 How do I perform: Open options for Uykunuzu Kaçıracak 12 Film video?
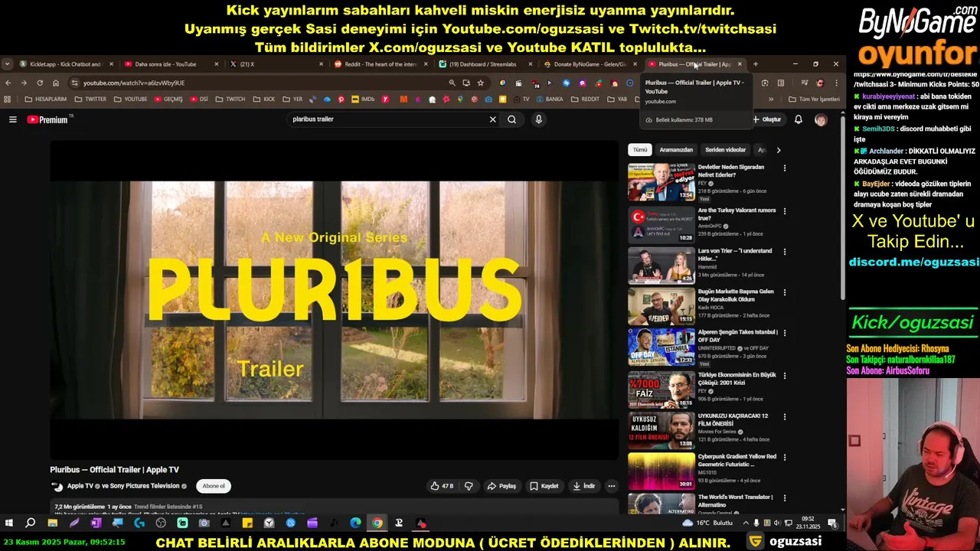point(784,416)
